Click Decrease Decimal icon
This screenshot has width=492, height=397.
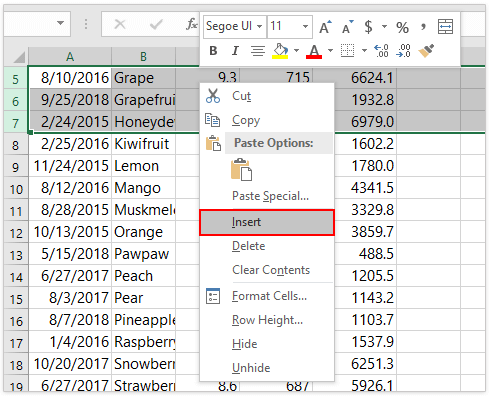[x=403, y=51]
